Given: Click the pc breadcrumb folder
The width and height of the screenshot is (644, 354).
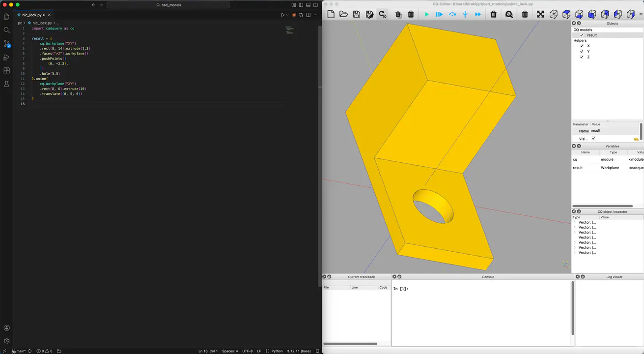Looking at the screenshot, I should pyautogui.click(x=20, y=23).
